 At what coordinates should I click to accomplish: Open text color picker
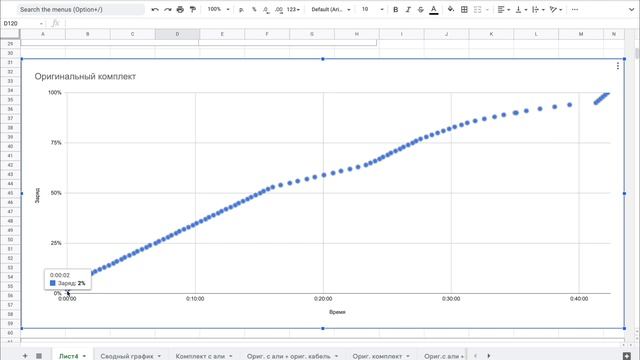click(433, 9)
